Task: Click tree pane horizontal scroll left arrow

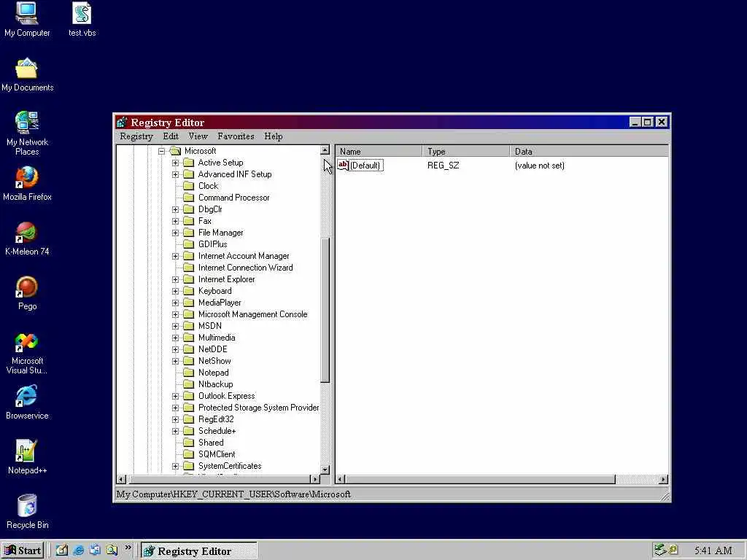Action: coord(122,479)
